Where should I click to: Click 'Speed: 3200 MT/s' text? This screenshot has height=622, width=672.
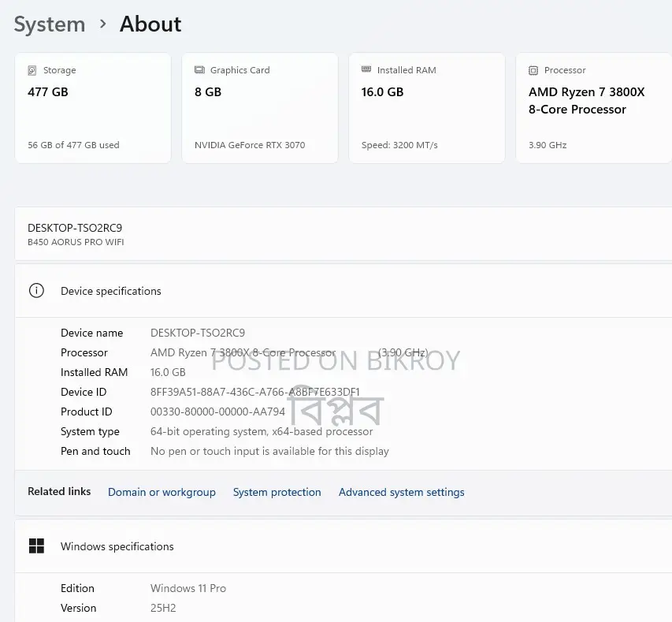coord(399,145)
